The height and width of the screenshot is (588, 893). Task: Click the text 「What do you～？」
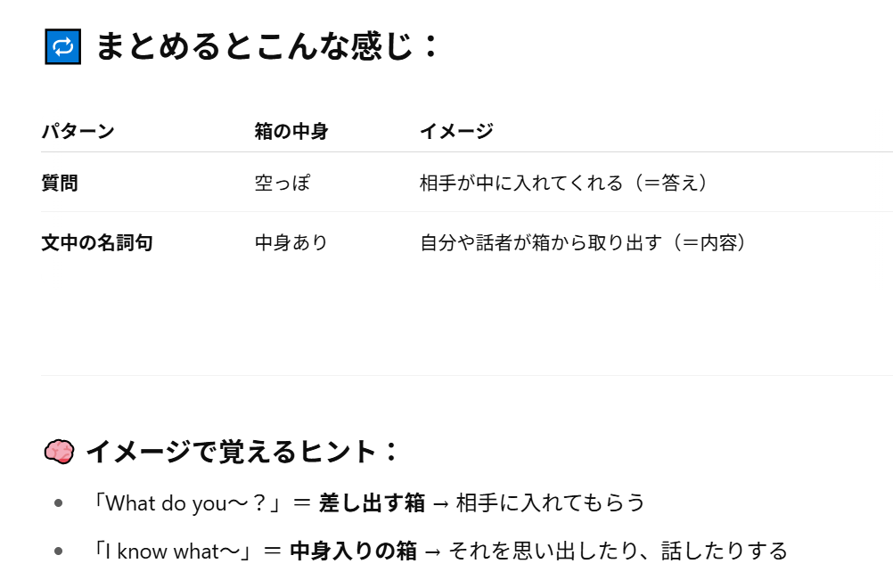tap(187, 503)
